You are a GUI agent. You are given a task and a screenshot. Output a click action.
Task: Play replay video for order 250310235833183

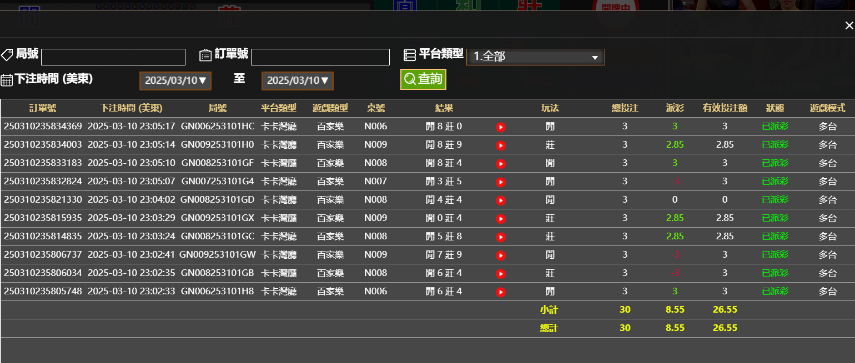(501, 164)
